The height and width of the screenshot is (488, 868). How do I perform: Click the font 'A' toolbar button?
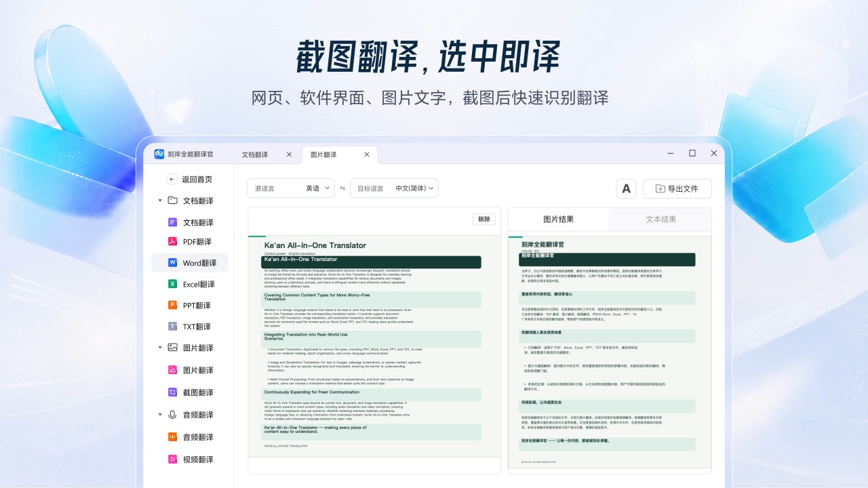[x=626, y=188]
